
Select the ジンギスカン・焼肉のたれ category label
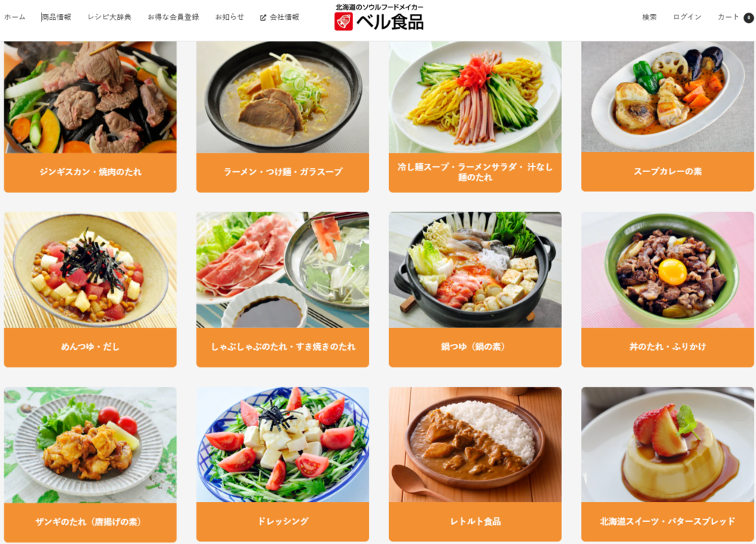click(90, 172)
